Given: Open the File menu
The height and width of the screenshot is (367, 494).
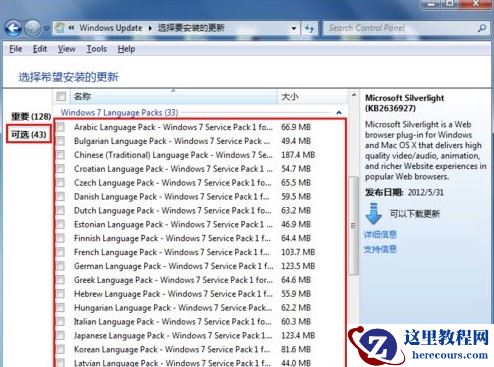Looking at the screenshot, I should pos(16,49).
